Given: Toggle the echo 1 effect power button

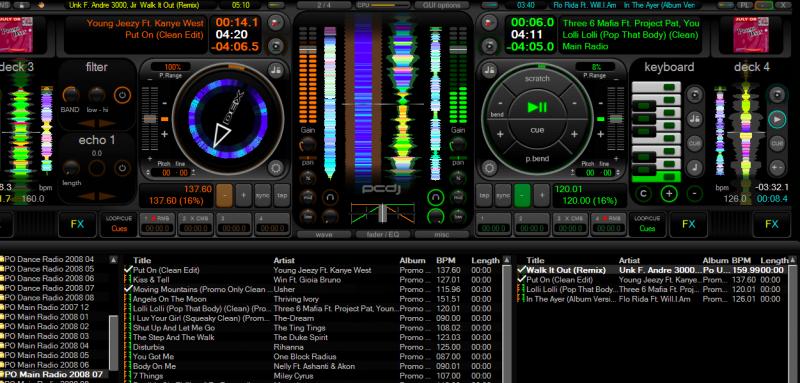Looking at the screenshot, I should [x=122, y=168].
